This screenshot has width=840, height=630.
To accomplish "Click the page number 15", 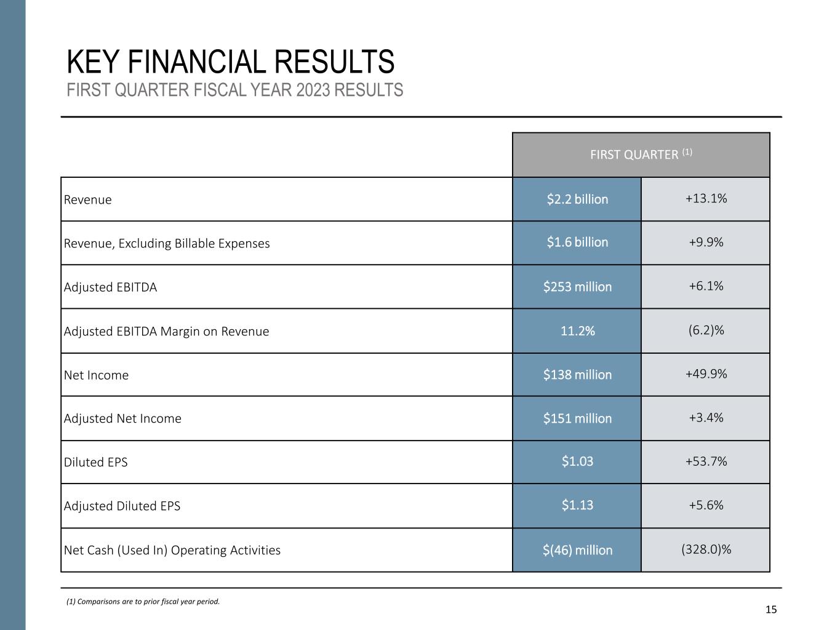I will 771,610.
